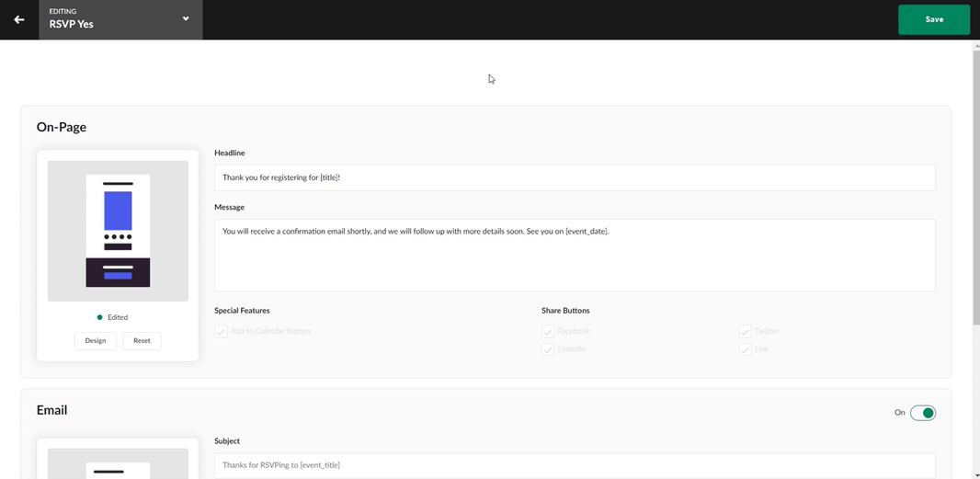Toggle the Add to Calendar Button checkbox
Screen dimensions: 980x479
(222, 331)
